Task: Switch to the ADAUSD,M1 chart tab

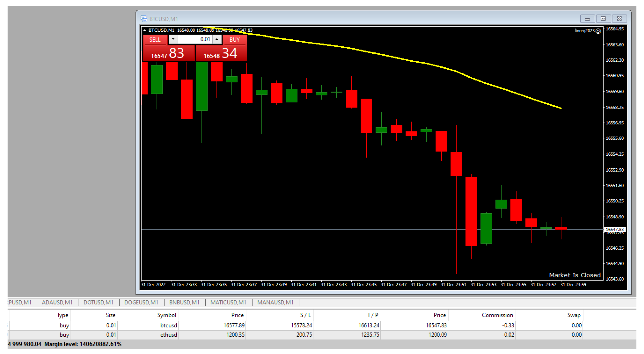Action: pos(57,302)
